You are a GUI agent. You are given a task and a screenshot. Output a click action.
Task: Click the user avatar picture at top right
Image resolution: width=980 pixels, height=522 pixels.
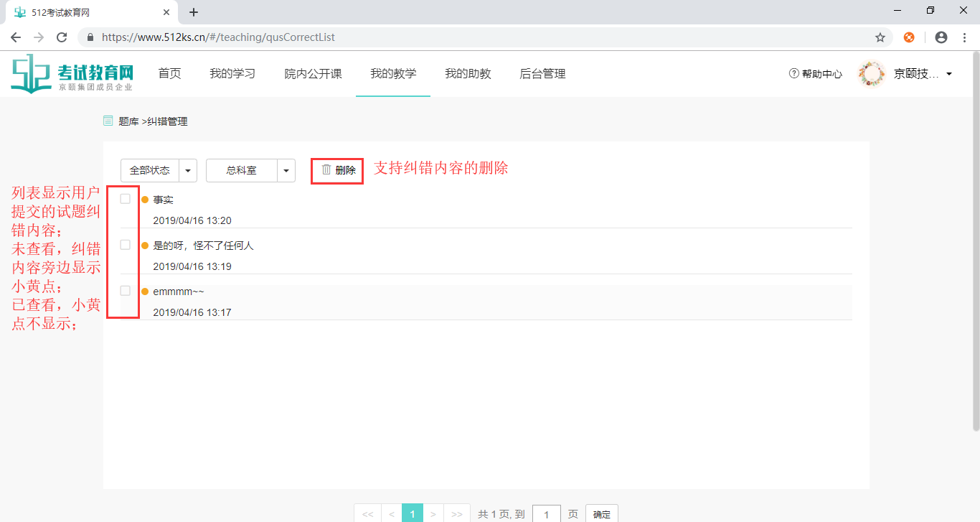(871, 73)
